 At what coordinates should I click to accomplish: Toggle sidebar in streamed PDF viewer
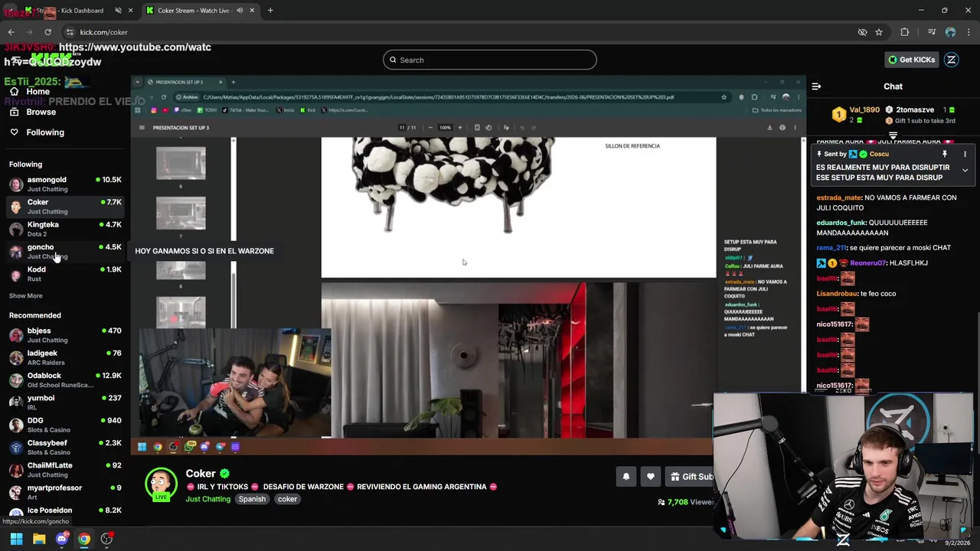tap(142, 128)
